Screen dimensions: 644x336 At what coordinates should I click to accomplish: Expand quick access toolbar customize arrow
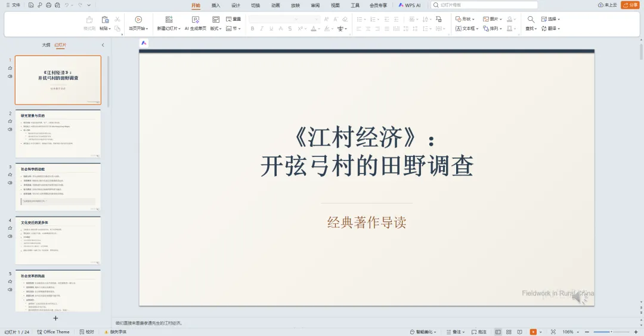tap(89, 5)
